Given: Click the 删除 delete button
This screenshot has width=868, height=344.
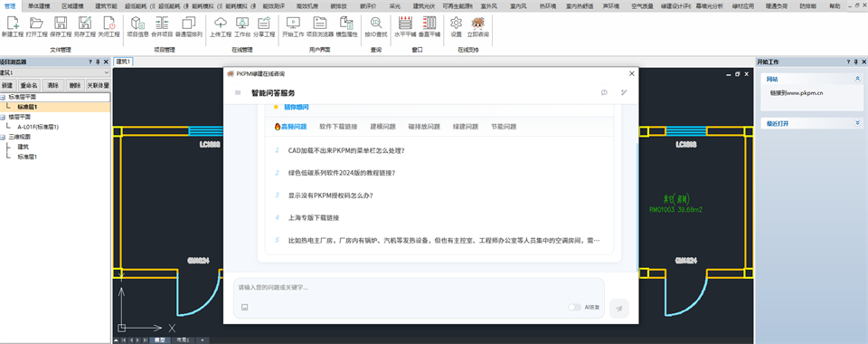Looking at the screenshot, I should [75, 85].
